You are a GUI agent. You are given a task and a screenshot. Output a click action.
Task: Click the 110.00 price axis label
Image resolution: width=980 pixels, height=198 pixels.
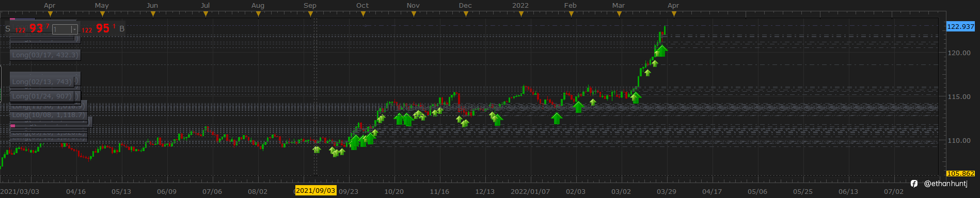pos(959,140)
